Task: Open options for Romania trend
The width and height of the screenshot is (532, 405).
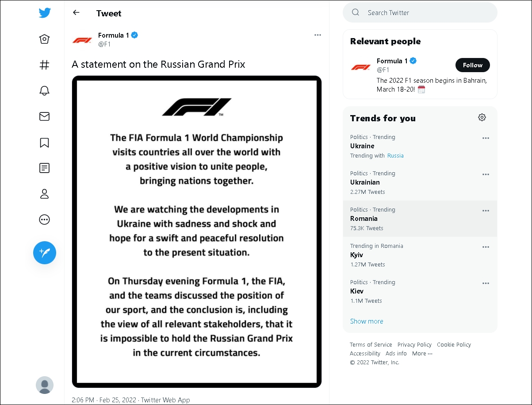Action: 486,211
